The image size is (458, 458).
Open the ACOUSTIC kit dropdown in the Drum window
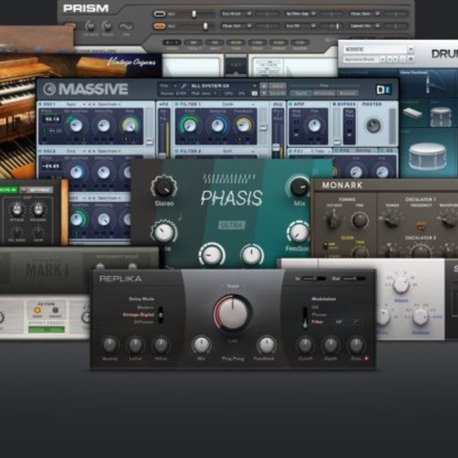click(378, 49)
